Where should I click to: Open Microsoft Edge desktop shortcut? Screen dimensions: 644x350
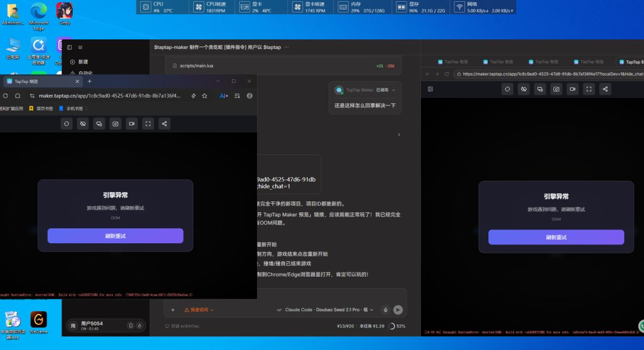39,17
